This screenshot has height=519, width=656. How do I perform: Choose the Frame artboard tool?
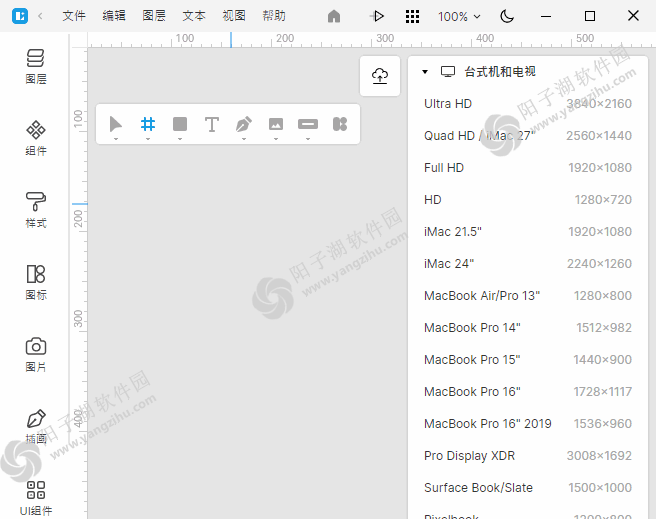[x=148, y=124]
